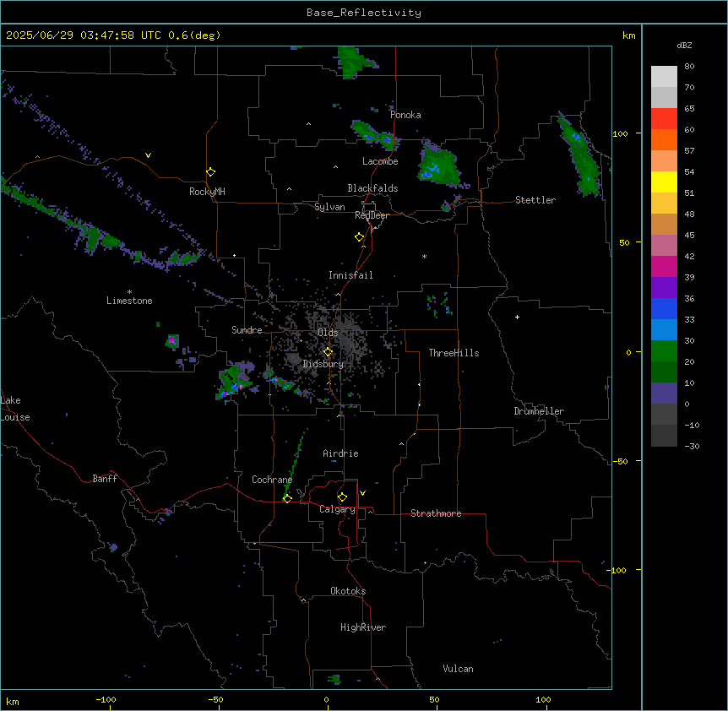Pick the magenta 39-42 dBZ legend swatch

664,266
